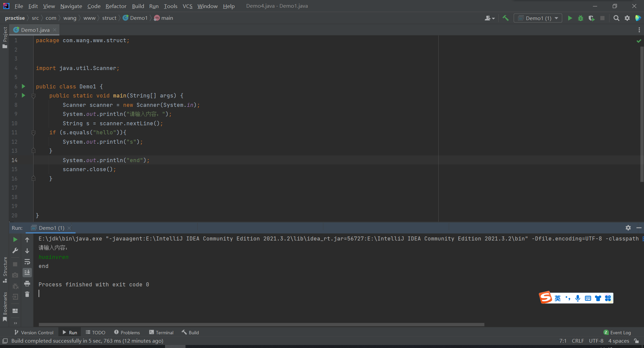
Task: Open the Navigate menu
Action: coord(71,6)
